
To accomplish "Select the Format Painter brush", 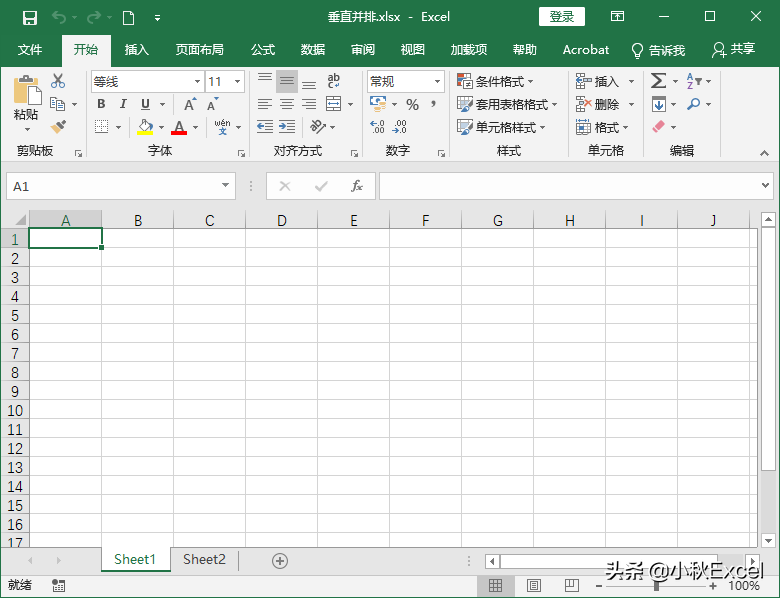I will tap(58, 127).
